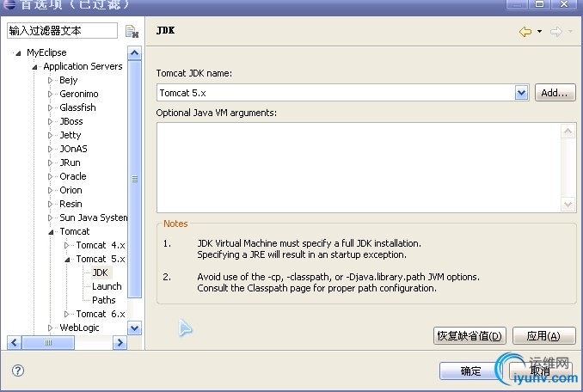Viewport: 583px width, 392px height.
Task: Go back with the yellow arrow
Action: pyautogui.click(x=525, y=32)
